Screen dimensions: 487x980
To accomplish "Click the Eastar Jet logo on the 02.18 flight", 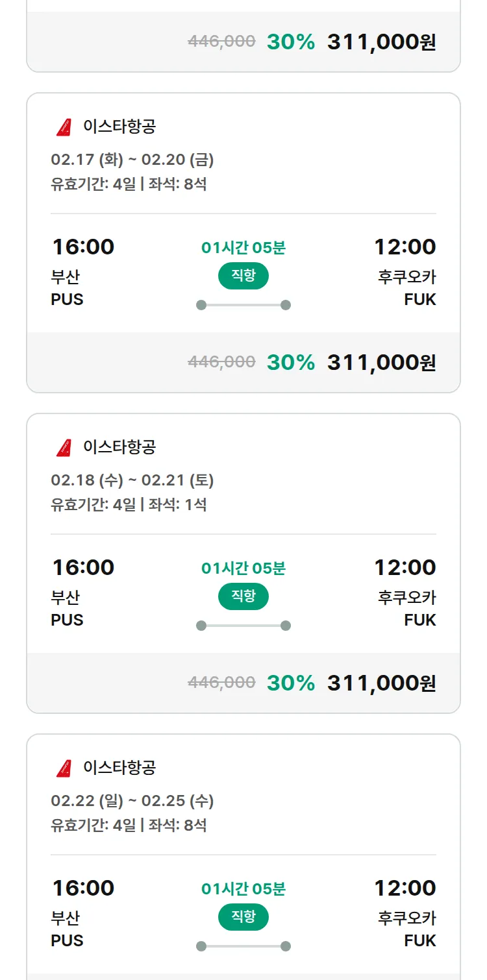I will click(64, 448).
